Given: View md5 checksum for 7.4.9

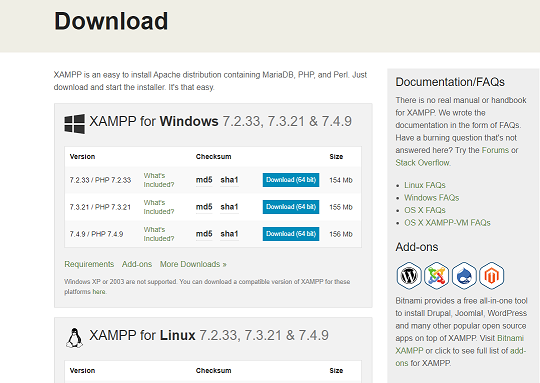Looking at the screenshot, I should click(x=204, y=234).
